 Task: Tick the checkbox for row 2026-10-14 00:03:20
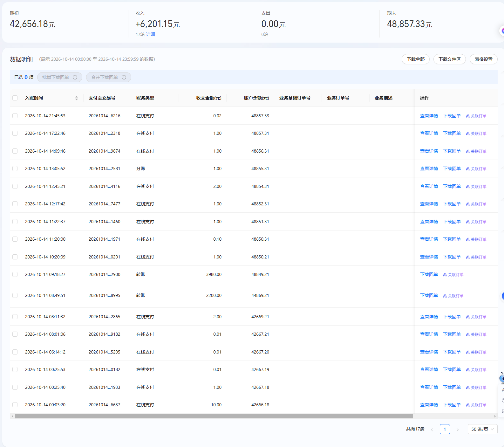tap(15, 405)
